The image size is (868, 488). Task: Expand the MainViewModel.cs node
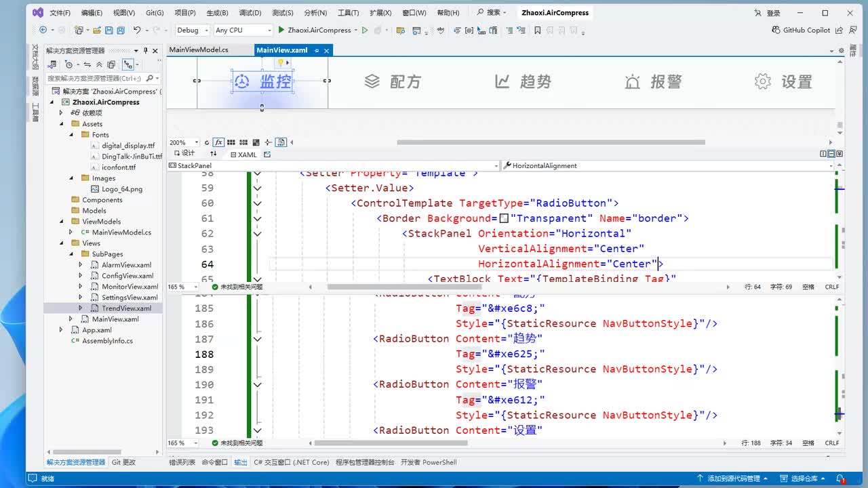[71, 232]
